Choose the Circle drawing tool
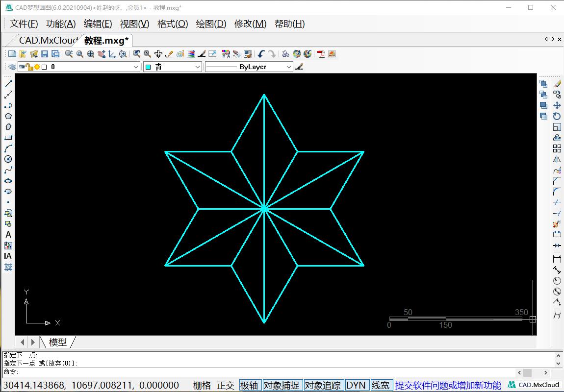 [x=8, y=159]
